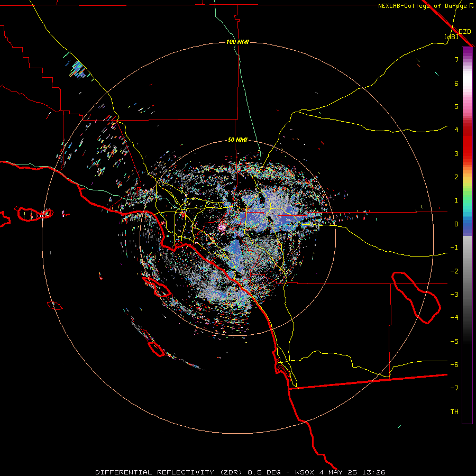Select the "3" value on the dB scale

point(456,153)
